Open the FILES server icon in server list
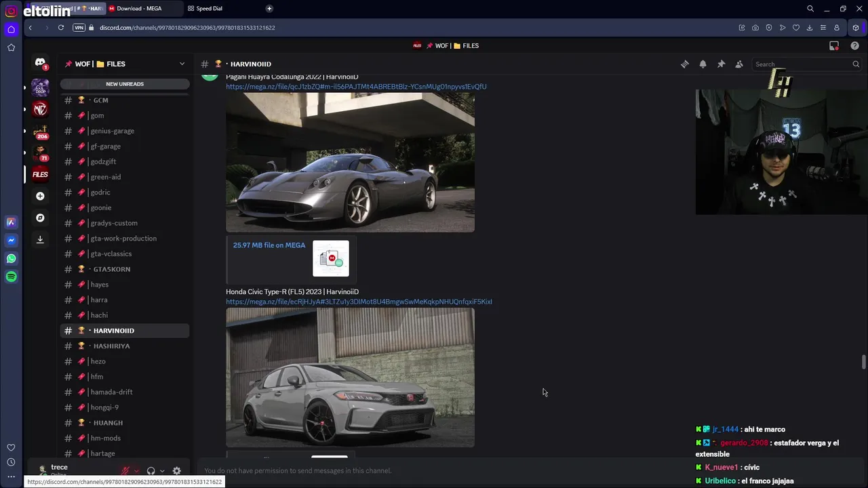Image resolution: width=868 pixels, height=488 pixels. [x=40, y=174]
